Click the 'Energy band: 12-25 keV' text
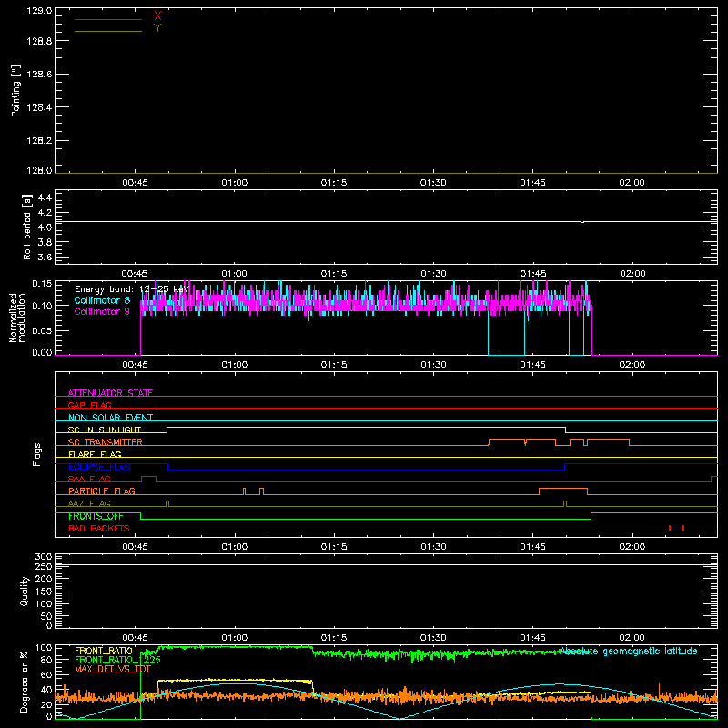Image resolution: width=728 pixels, height=728 pixels. 132,289
